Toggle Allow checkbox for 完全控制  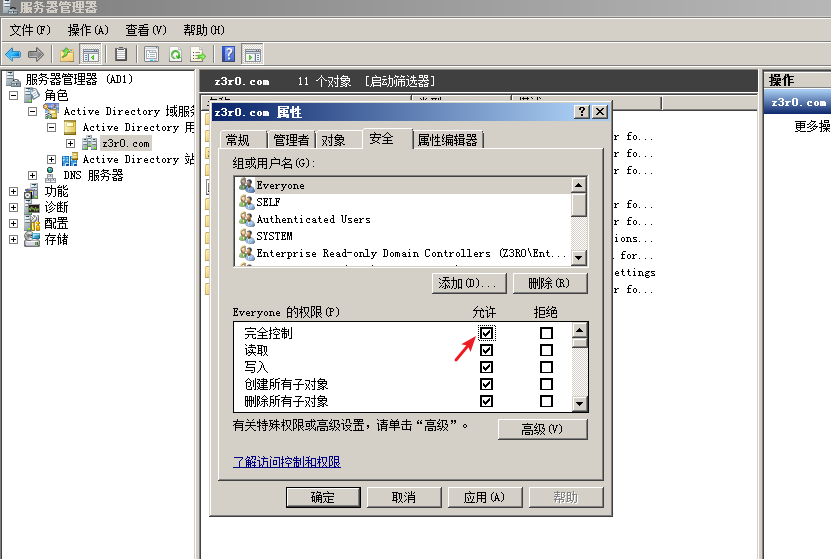[x=486, y=333]
